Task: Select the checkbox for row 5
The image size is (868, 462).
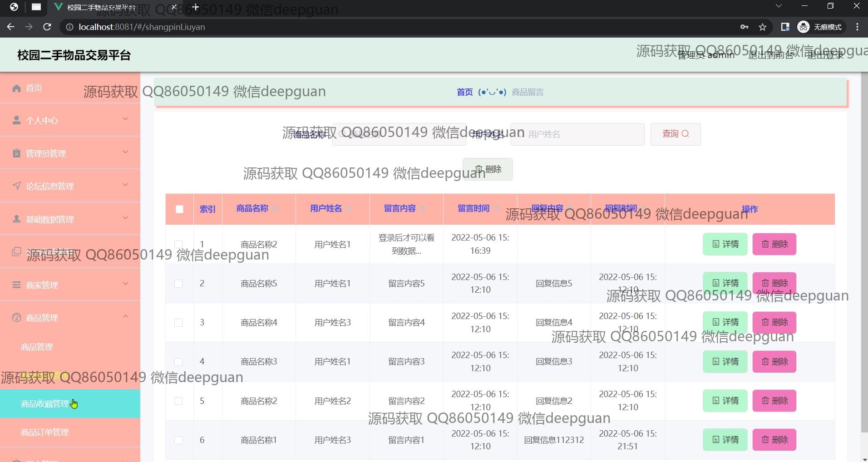Action: click(178, 401)
